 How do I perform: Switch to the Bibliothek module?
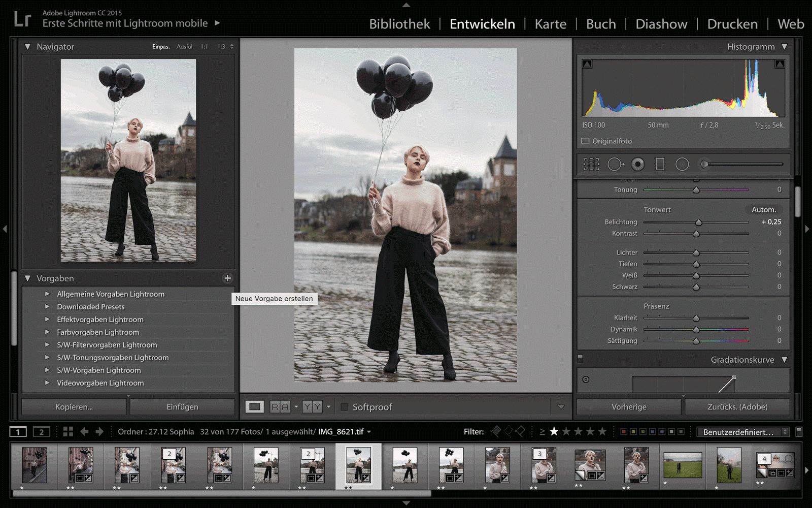399,24
